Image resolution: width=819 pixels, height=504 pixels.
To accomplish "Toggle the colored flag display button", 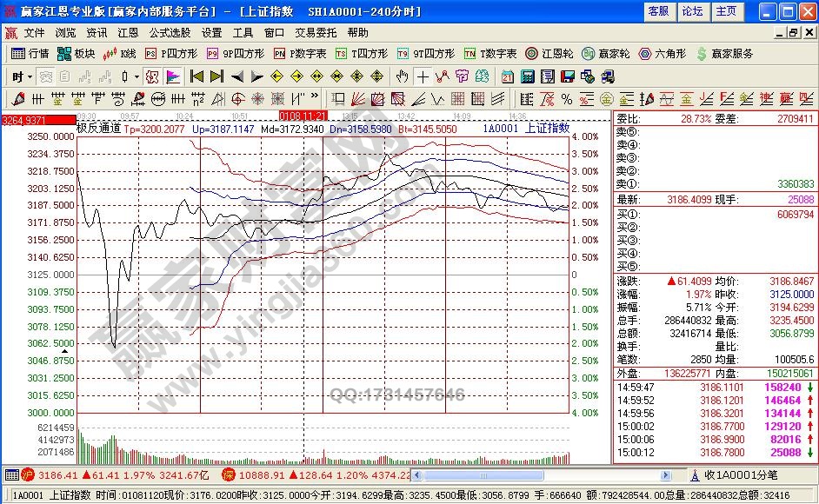I will pyautogui.click(x=171, y=76).
